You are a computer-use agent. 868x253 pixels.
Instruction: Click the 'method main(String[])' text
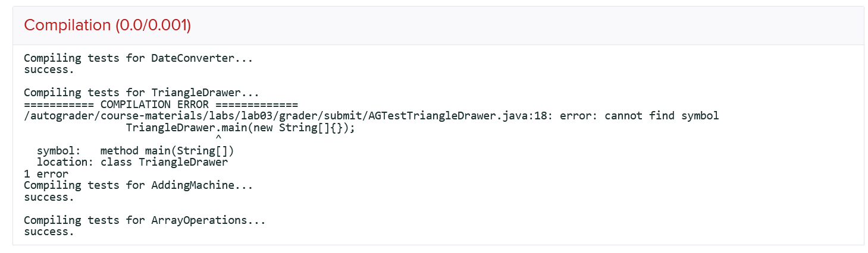click(x=167, y=151)
